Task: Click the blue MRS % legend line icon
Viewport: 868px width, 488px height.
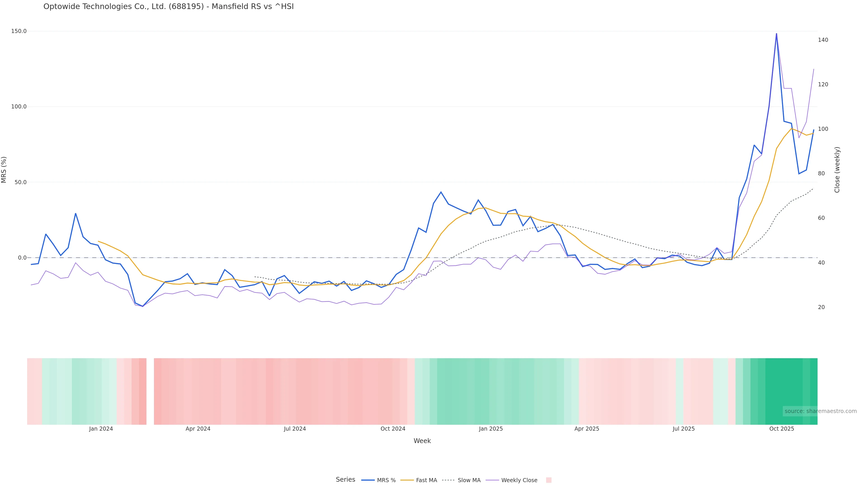Action: coord(368,480)
